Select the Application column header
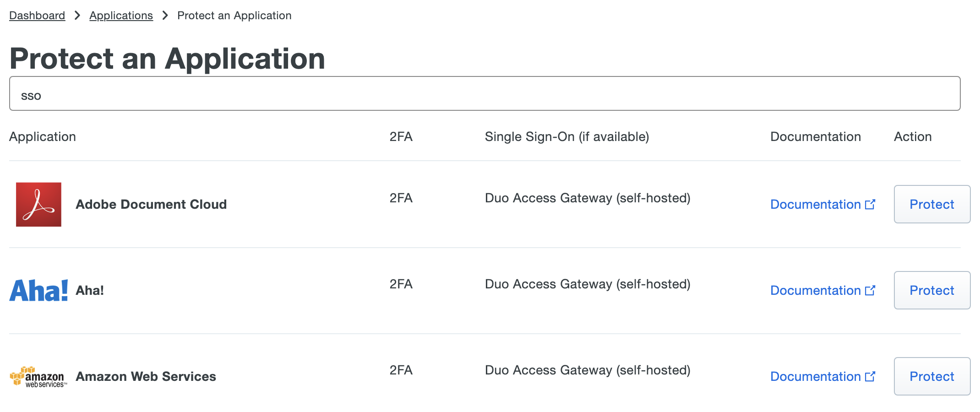Viewport: 980px width, 412px height. click(43, 136)
